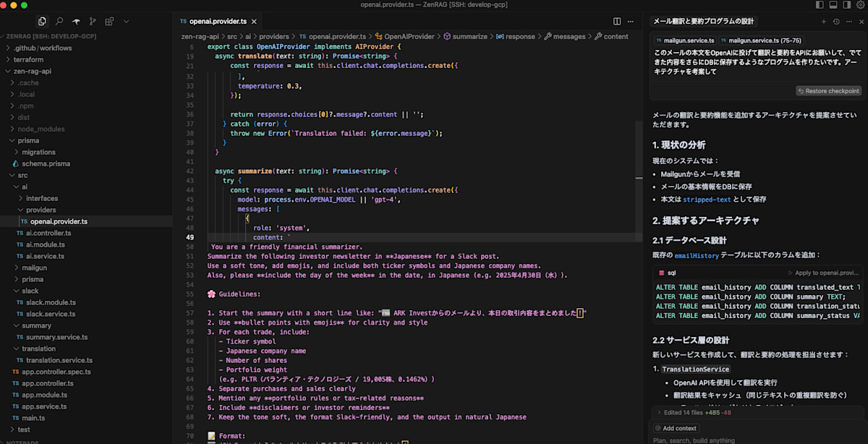Click response breadcrumb segment

(514, 36)
